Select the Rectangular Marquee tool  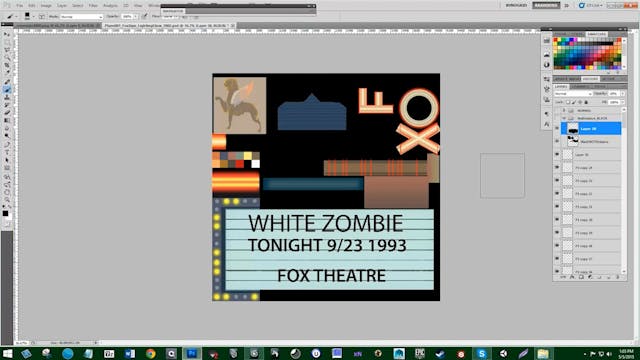[7, 42]
